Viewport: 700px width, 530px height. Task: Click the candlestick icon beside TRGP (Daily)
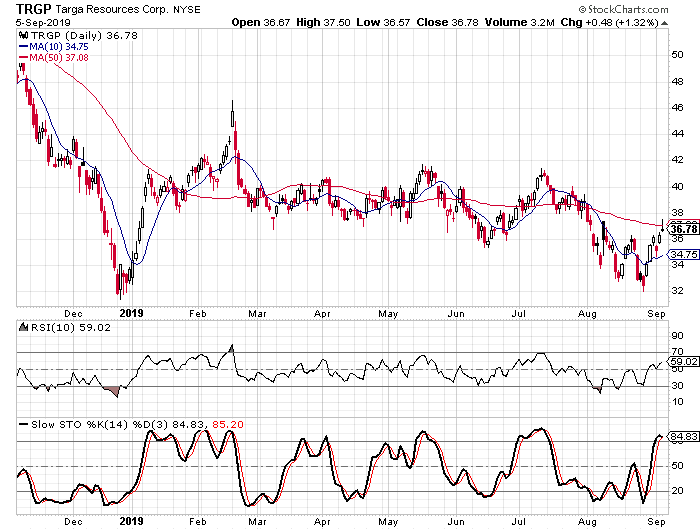coord(22,37)
